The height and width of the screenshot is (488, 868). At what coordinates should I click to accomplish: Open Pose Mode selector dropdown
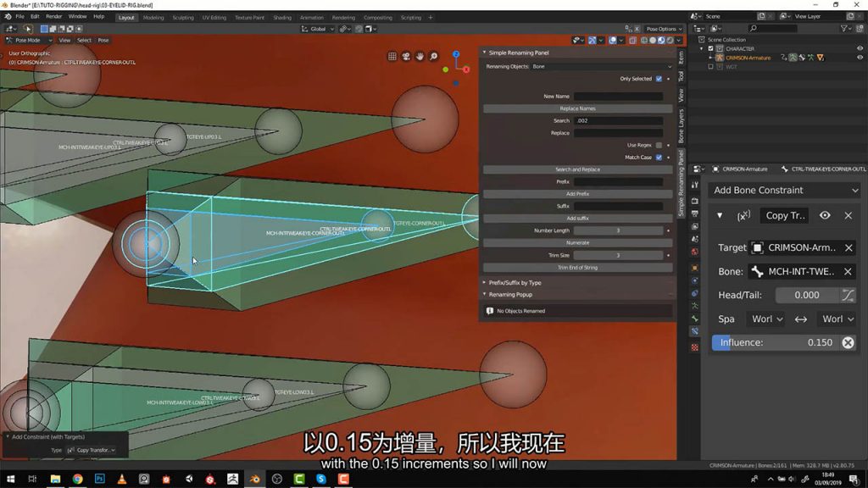click(29, 41)
